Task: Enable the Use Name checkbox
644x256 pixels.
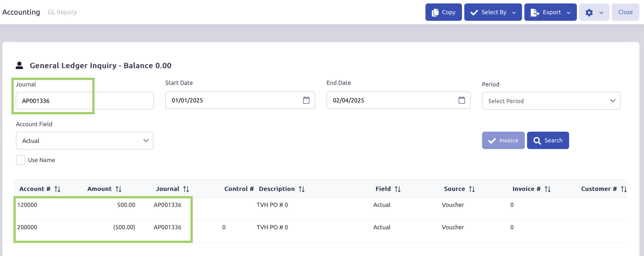Action: 21,160
